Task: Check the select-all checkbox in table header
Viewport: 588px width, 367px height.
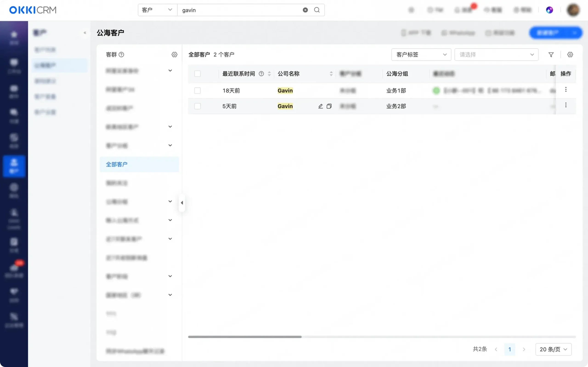Action: (197, 73)
